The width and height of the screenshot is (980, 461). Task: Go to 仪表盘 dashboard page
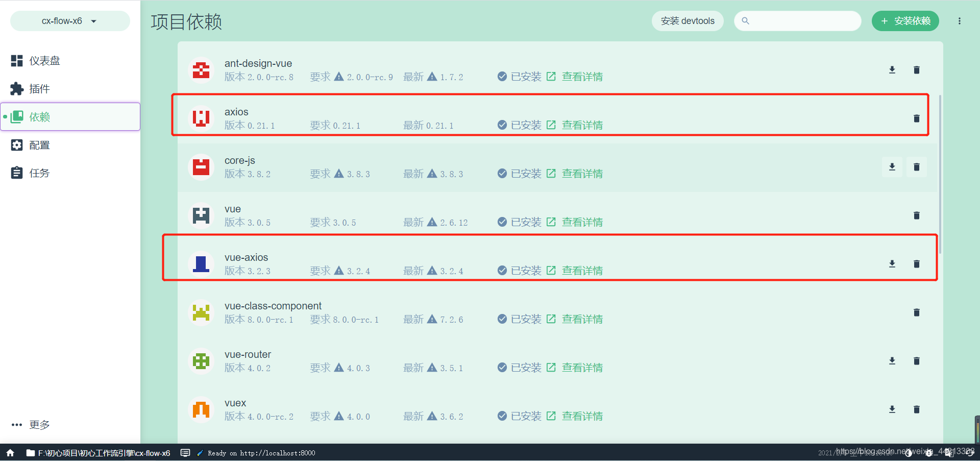pyautogui.click(x=70, y=61)
